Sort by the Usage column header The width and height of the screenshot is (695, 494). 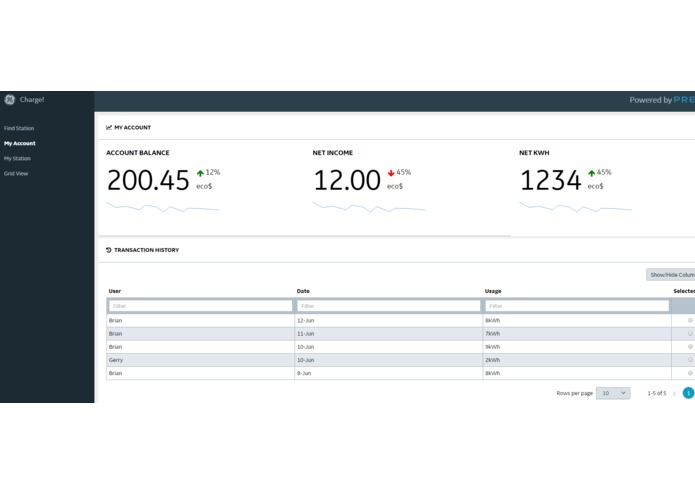[x=493, y=292]
